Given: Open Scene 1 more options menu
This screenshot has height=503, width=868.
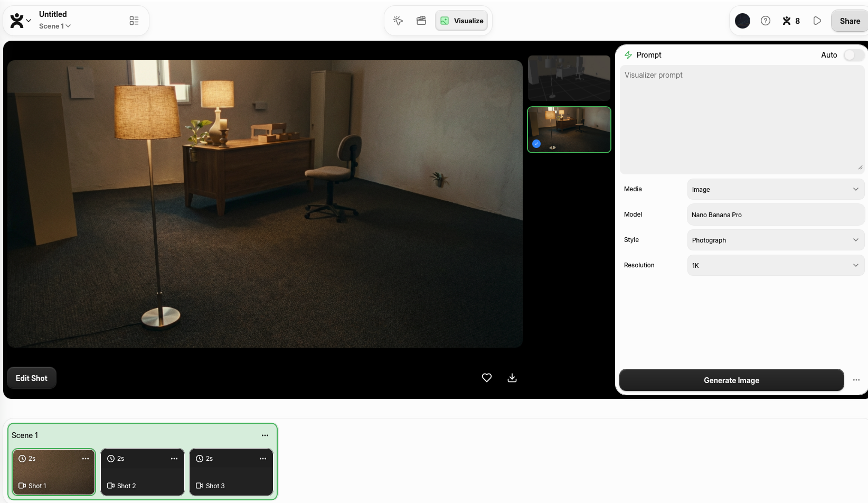Looking at the screenshot, I should 265,435.
